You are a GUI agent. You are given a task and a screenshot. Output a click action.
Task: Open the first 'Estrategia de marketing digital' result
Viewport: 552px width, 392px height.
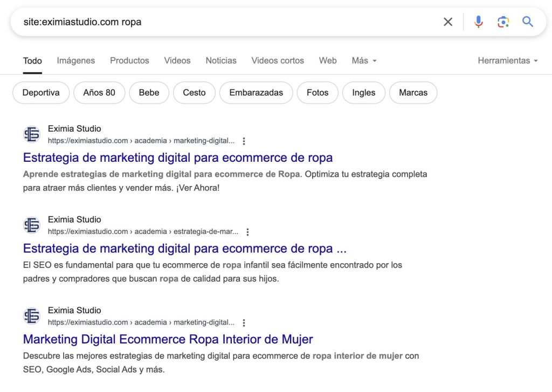click(178, 158)
